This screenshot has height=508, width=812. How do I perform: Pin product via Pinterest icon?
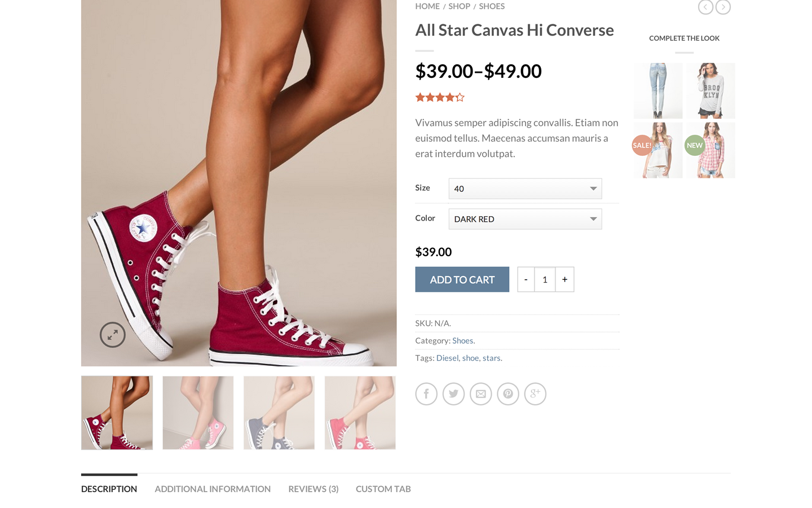coord(508,394)
